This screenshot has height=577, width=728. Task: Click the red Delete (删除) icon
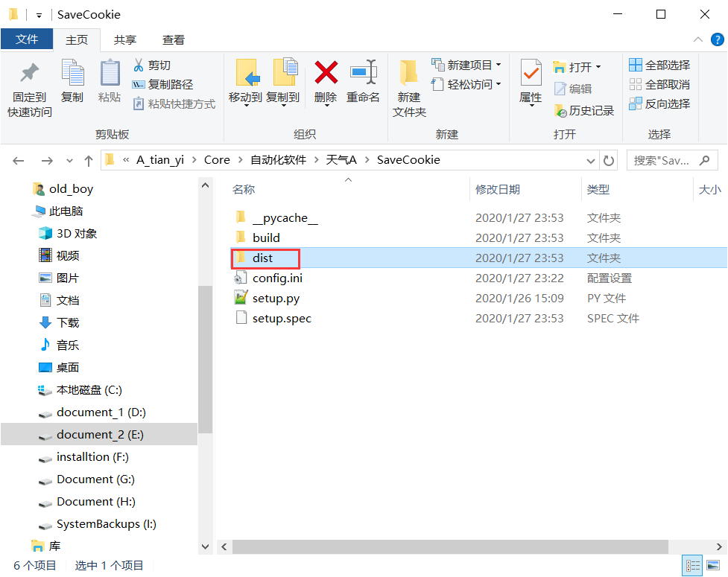(326, 73)
